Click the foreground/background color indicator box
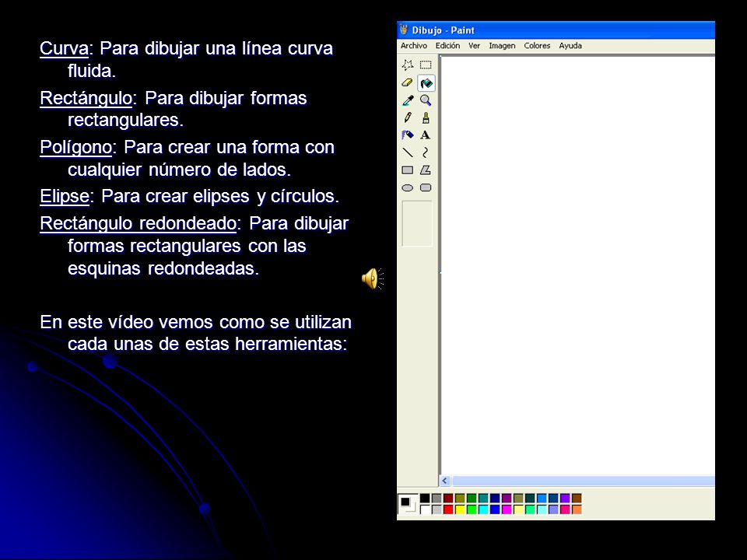747x560 pixels. pos(408,504)
